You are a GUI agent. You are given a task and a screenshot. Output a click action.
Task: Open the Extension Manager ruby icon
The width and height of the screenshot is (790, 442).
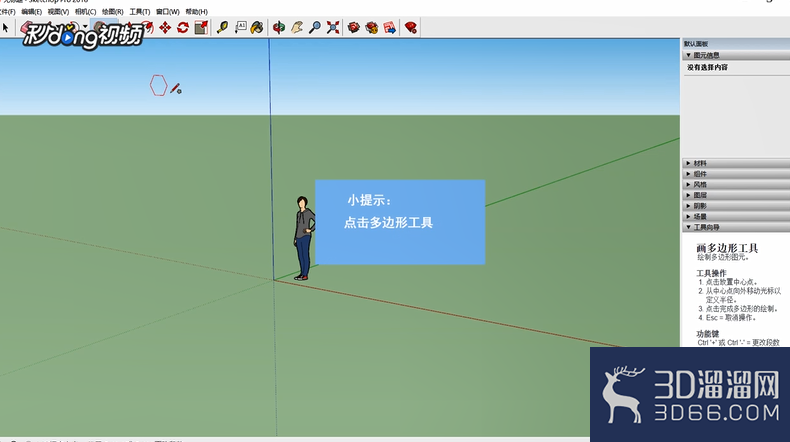point(411,27)
